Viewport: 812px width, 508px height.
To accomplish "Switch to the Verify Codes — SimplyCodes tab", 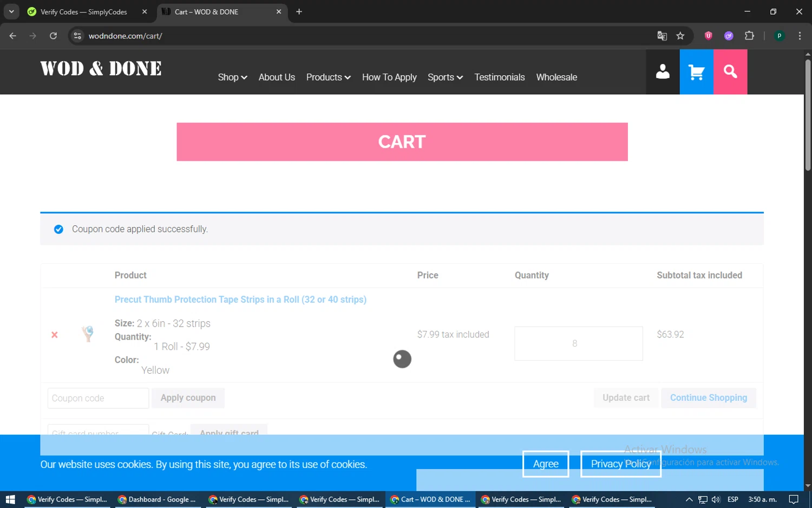I will pos(83,11).
